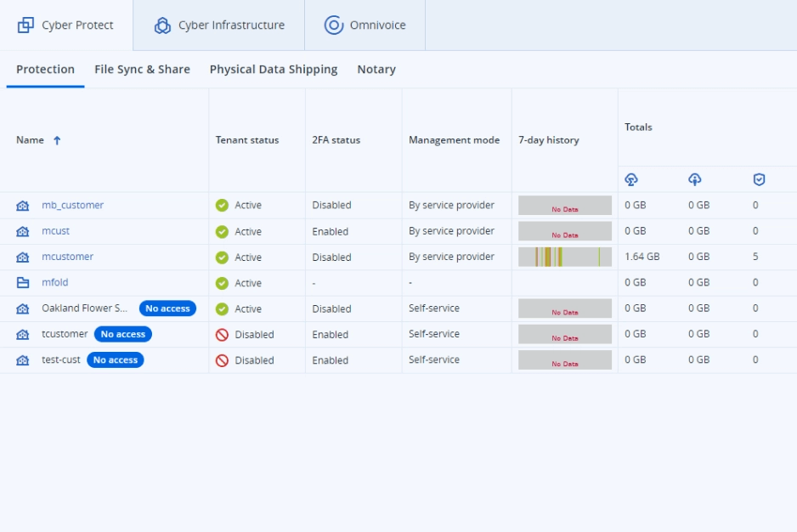Click the green Active status icon for mcust
The width and height of the screenshot is (797, 532).
tap(222, 231)
